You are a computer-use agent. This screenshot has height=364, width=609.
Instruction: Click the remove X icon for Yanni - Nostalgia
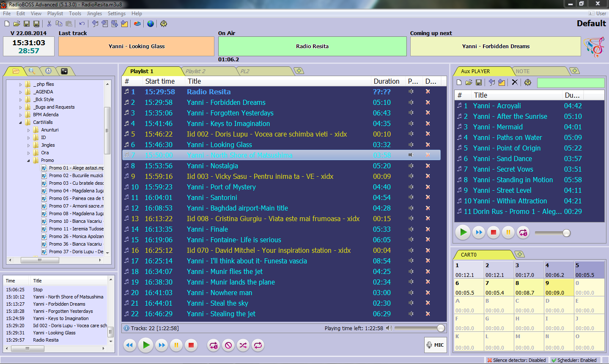tap(428, 165)
